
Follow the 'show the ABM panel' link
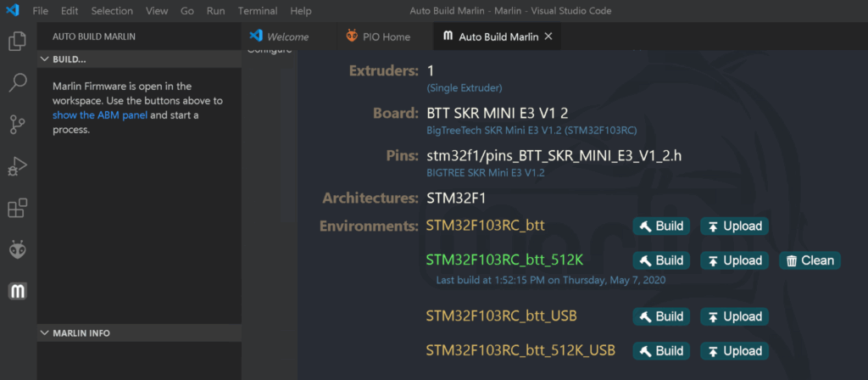click(100, 115)
